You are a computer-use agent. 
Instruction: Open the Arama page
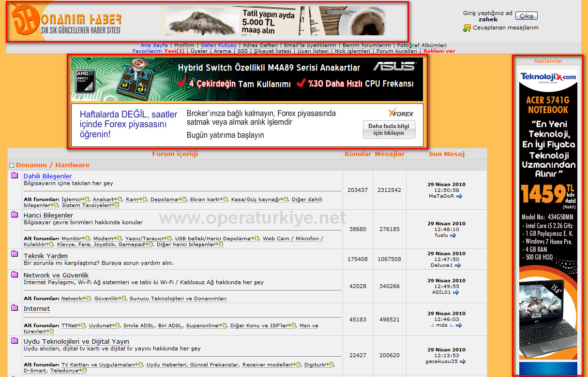click(222, 51)
